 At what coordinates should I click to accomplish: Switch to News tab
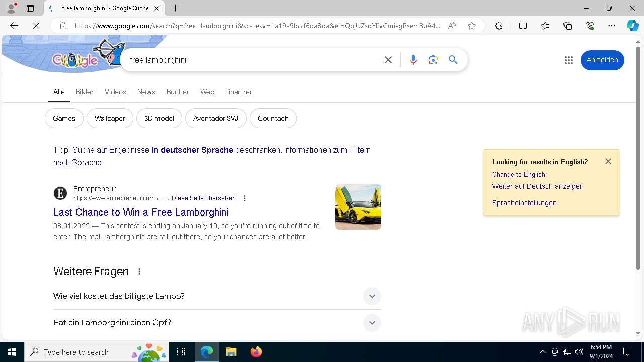tap(146, 92)
